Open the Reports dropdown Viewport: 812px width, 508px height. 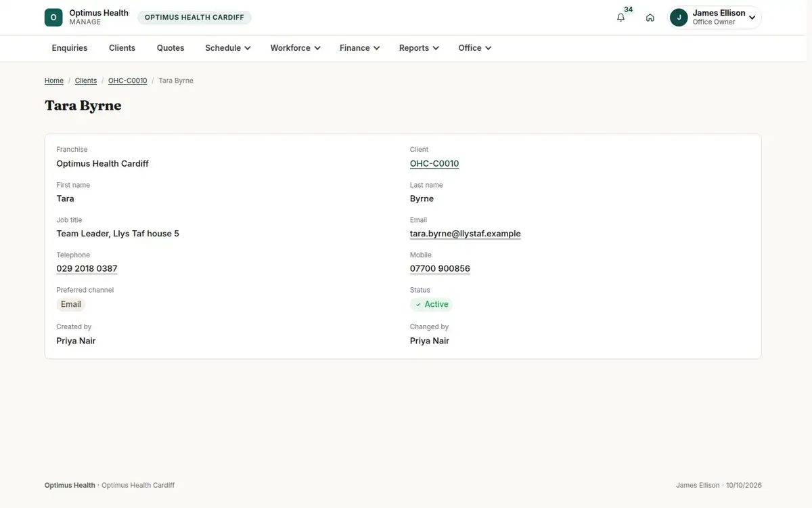point(419,48)
